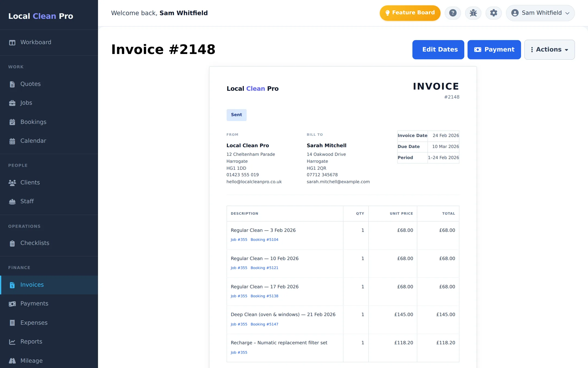Viewport: 588px width, 368px height.
Task: Click the Calendar grid icon
Action: point(12,141)
